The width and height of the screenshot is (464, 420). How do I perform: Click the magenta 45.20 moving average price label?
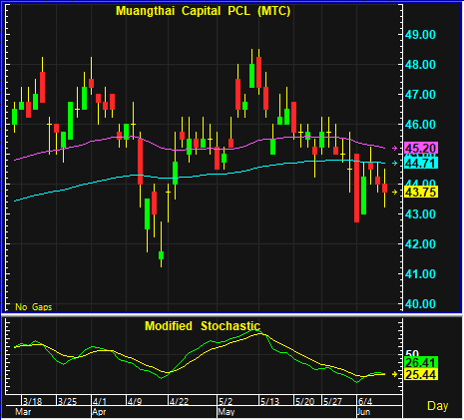click(x=421, y=148)
